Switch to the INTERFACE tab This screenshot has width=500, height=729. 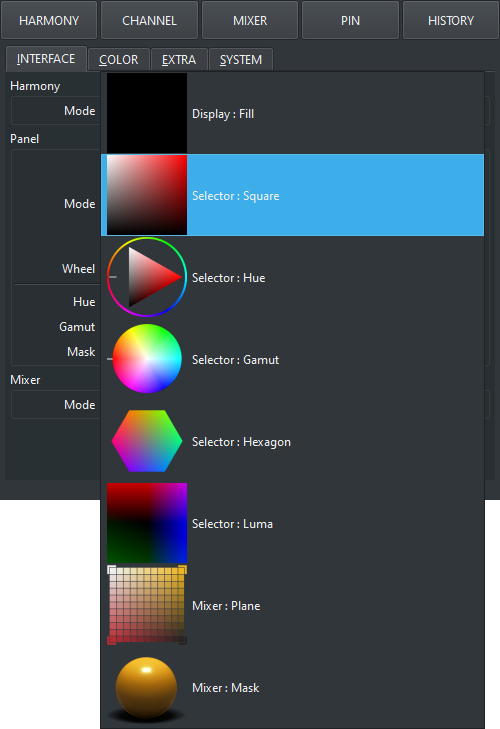pos(46,59)
